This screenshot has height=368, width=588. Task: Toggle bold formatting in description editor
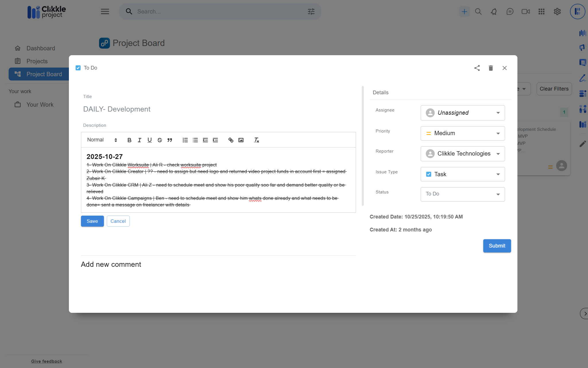pos(129,140)
